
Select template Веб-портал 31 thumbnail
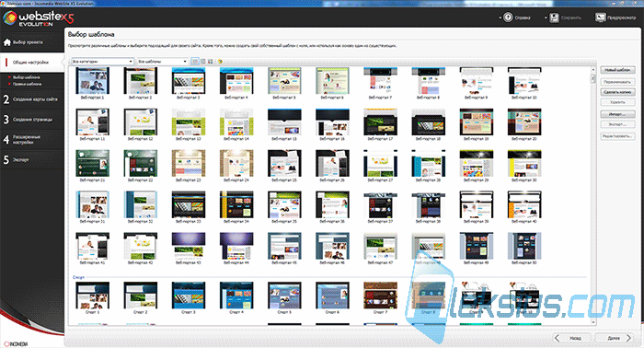[92, 204]
